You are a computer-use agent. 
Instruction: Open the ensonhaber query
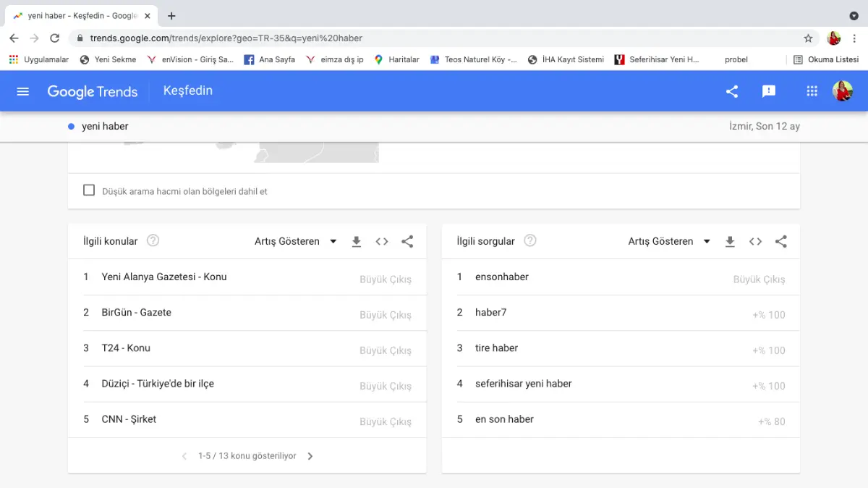tap(502, 277)
